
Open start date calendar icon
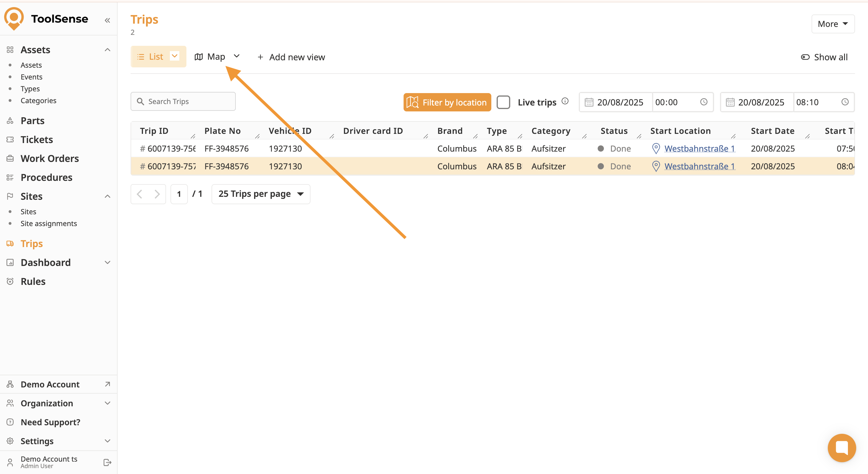589,102
